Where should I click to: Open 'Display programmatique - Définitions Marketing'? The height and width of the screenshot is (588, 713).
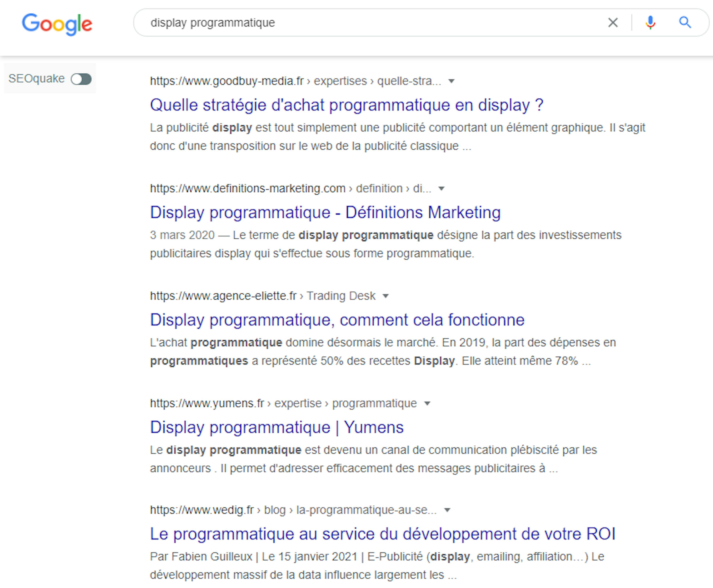pyautogui.click(x=325, y=212)
